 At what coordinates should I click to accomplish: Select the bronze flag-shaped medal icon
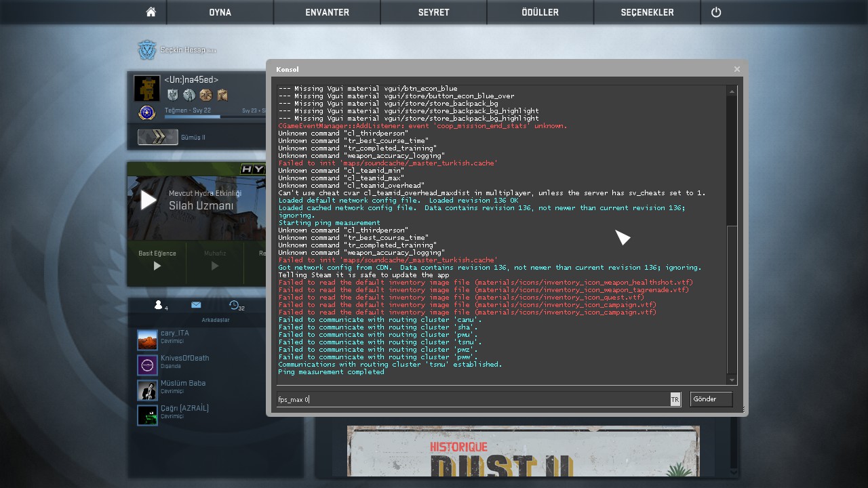pyautogui.click(x=222, y=95)
